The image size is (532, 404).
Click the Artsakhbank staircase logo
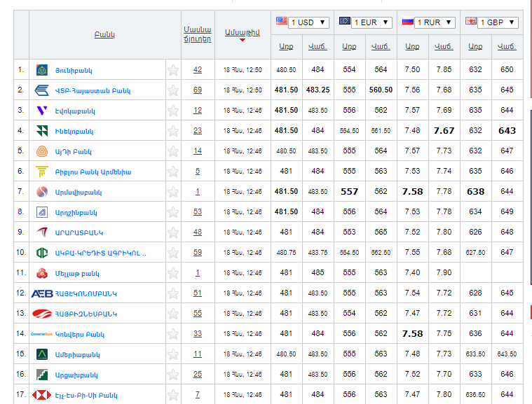[x=42, y=375]
